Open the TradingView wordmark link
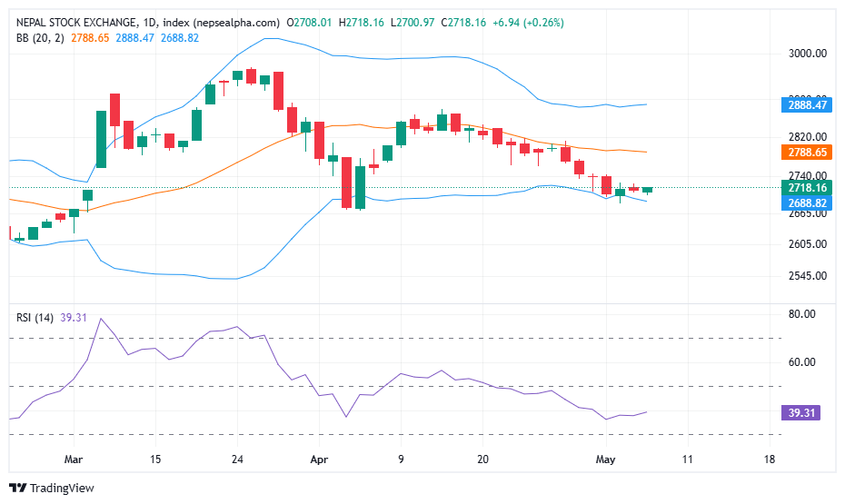The image size is (845, 504). pyautogui.click(x=62, y=488)
